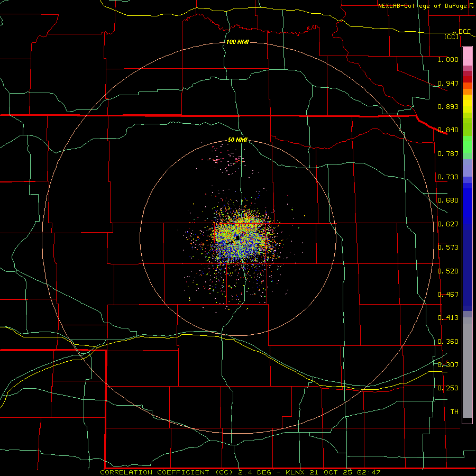Click the 0.573 scale value
The width and height of the screenshot is (476, 476).
coord(448,248)
